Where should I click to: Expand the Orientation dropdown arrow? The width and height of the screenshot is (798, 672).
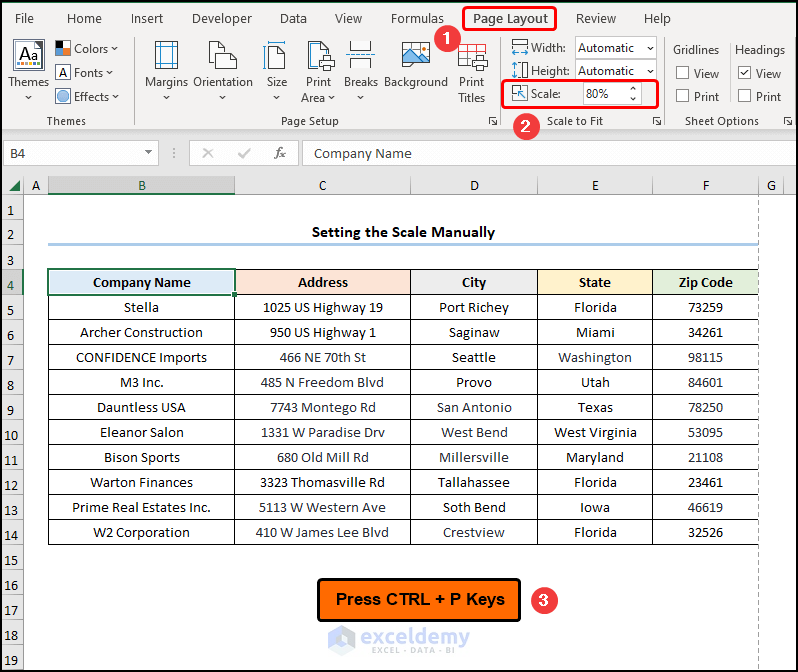coord(222,97)
